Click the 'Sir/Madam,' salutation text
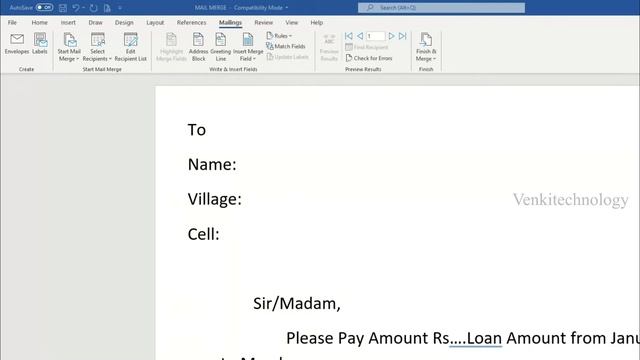 point(297,304)
